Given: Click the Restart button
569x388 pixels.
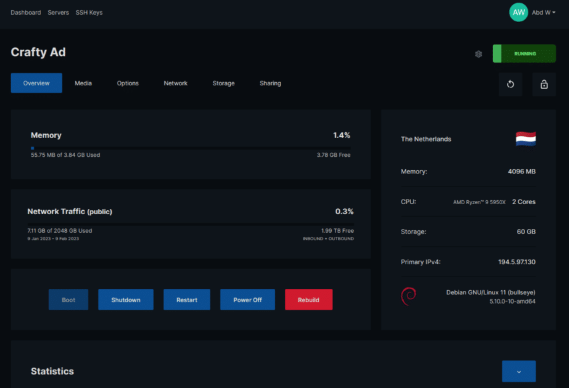Looking at the screenshot, I should pyautogui.click(x=187, y=300).
